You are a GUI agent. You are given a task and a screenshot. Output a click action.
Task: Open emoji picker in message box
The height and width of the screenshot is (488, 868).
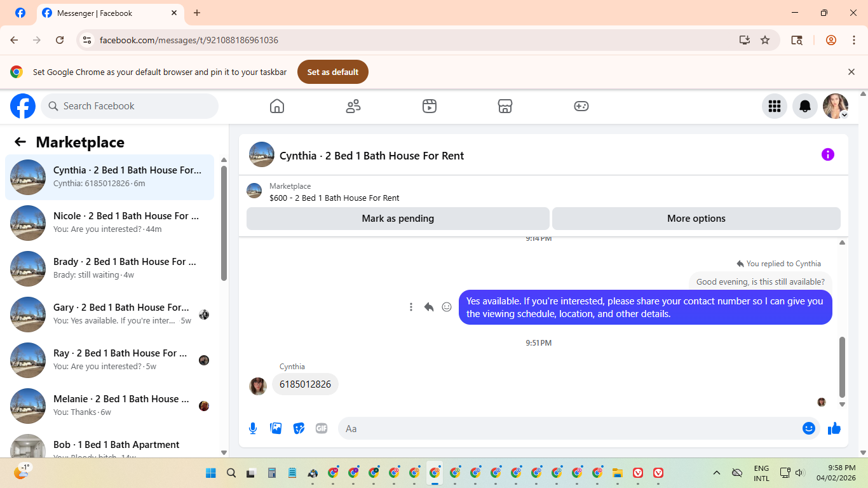click(809, 428)
